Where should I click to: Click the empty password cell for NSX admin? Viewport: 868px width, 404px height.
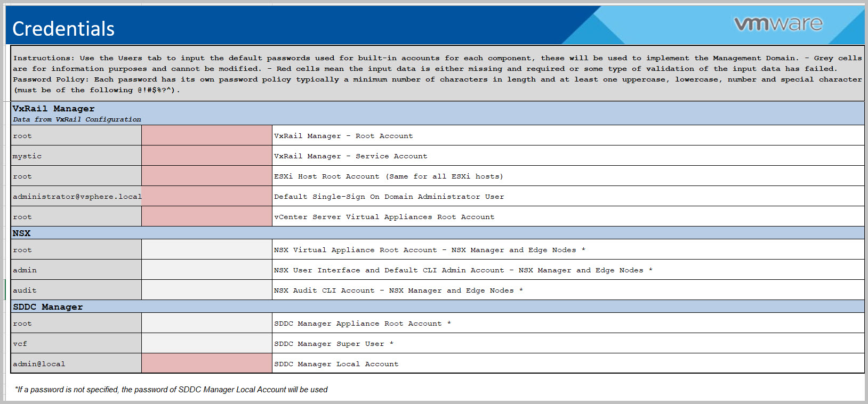click(207, 270)
